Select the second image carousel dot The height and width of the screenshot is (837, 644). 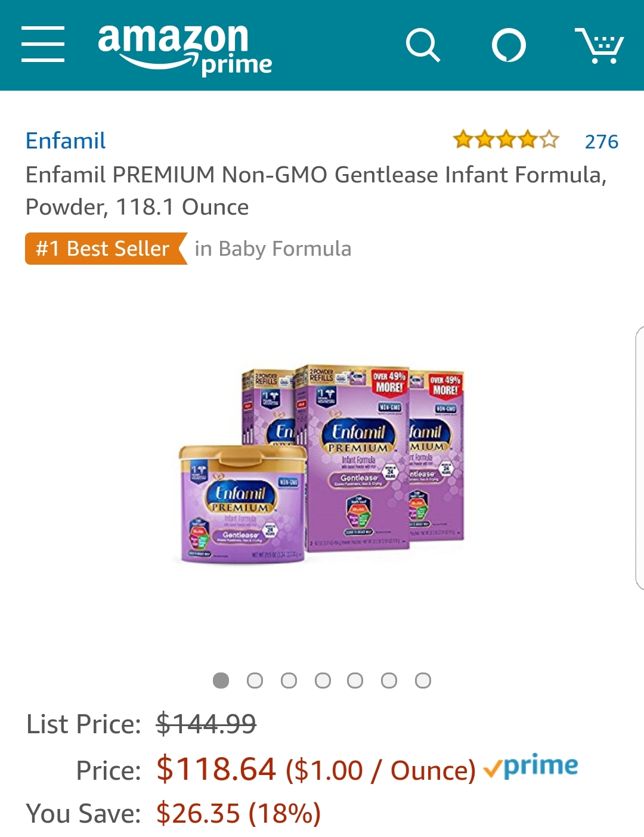pos(255,680)
